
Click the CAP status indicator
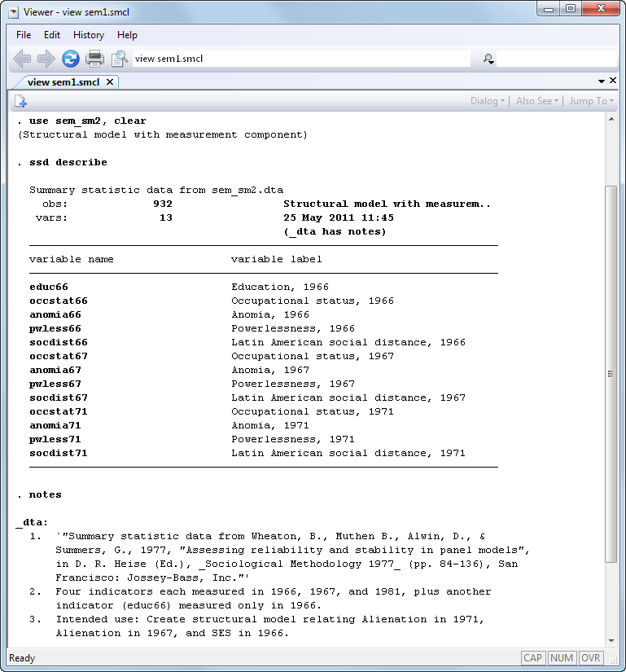click(x=532, y=658)
